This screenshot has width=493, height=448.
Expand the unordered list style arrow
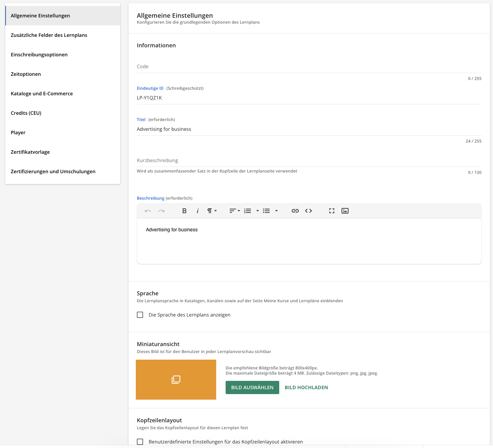[276, 211]
